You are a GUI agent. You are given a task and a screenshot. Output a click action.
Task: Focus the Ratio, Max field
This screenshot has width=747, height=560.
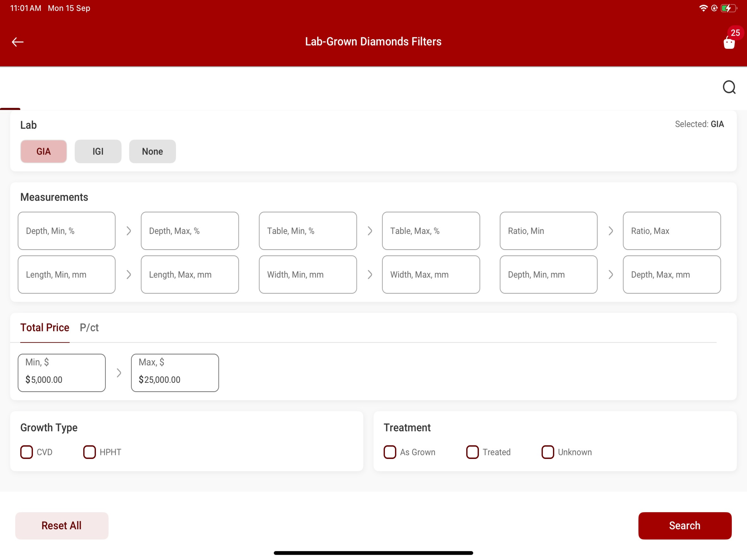(x=672, y=231)
